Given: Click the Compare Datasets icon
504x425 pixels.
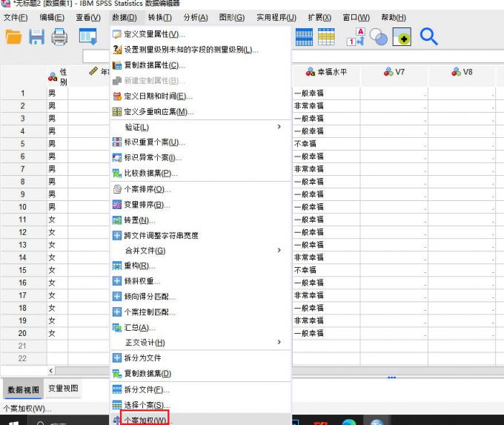Looking at the screenshot, I should pyautogui.click(x=117, y=174).
